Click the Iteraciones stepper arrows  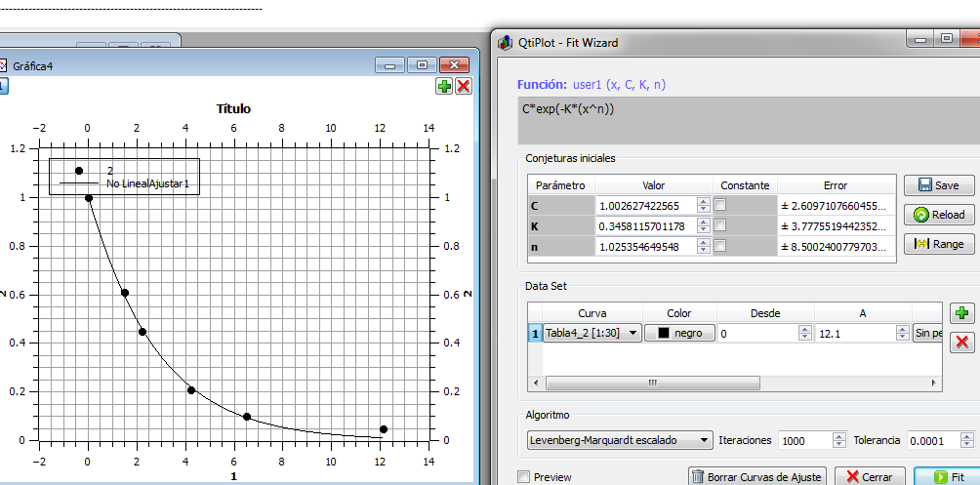(839, 441)
